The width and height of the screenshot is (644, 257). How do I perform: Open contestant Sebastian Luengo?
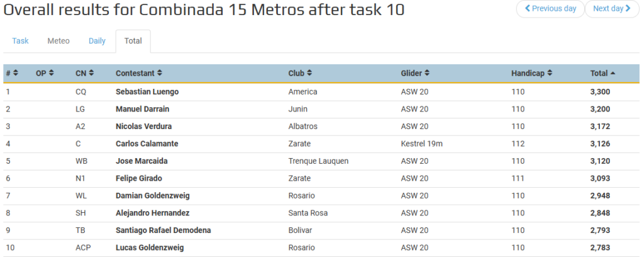(147, 92)
